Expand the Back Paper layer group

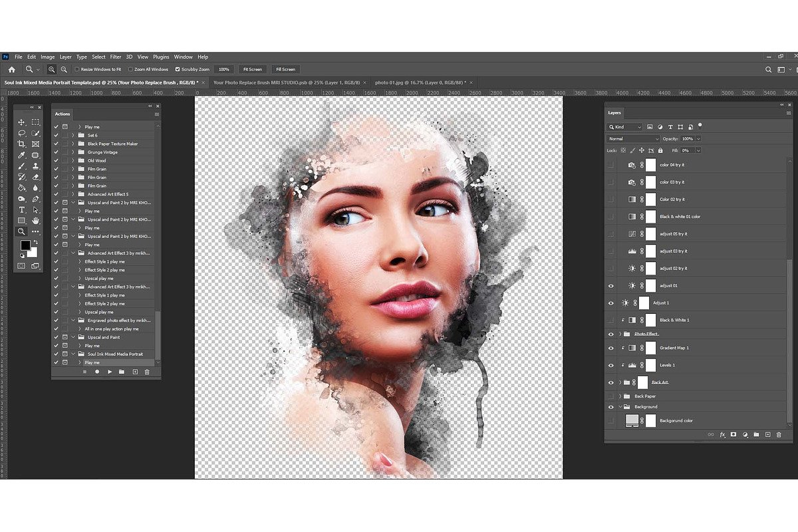[x=620, y=396]
